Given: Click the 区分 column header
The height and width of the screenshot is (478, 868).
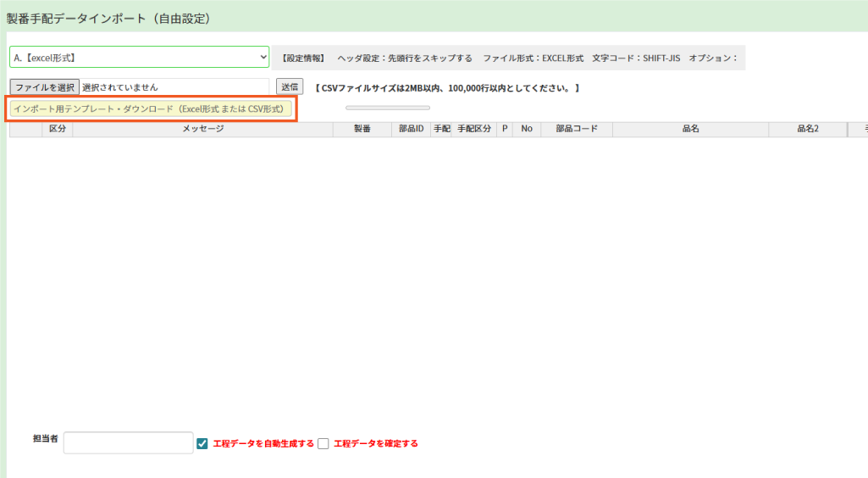Looking at the screenshot, I should coord(58,129).
